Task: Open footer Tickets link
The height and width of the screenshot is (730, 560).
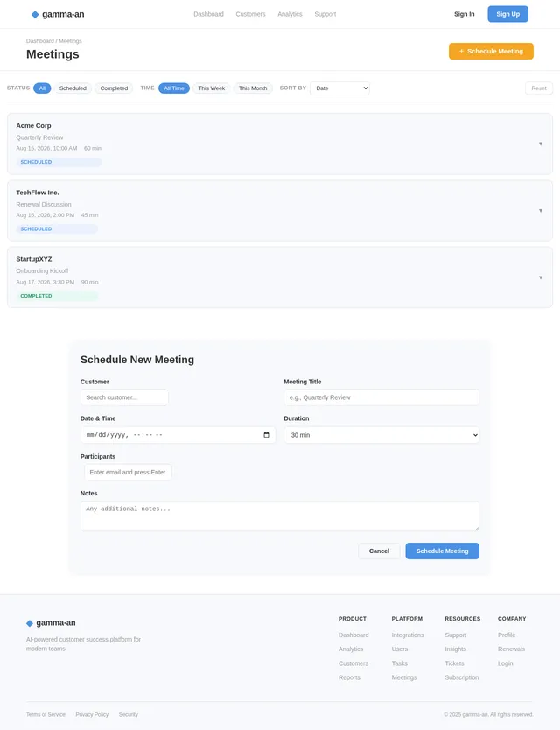Action: click(x=454, y=663)
